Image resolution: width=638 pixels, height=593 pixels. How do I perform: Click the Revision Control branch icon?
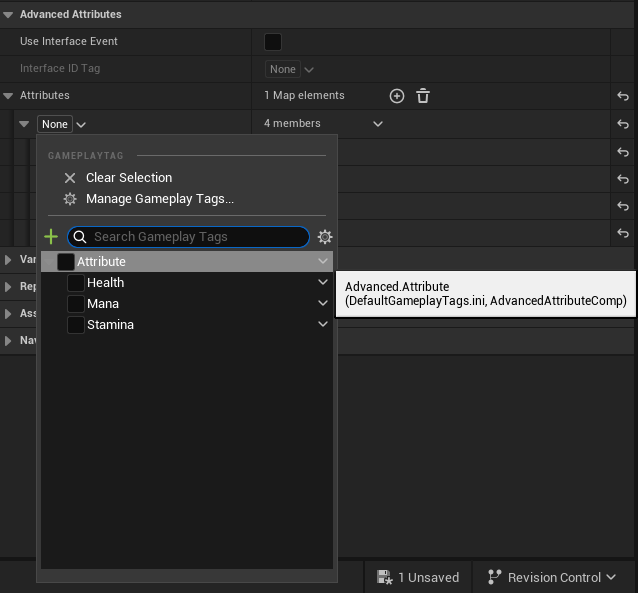pos(494,577)
